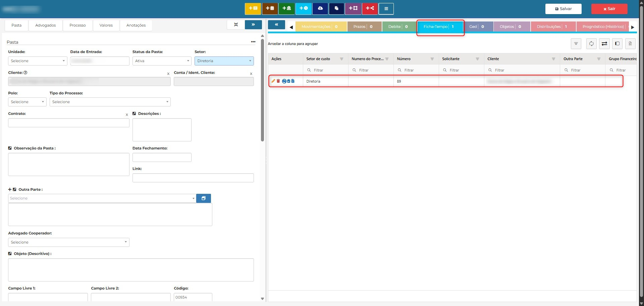Click the swap arrows grid button
644x306 pixels.
pos(604,44)
